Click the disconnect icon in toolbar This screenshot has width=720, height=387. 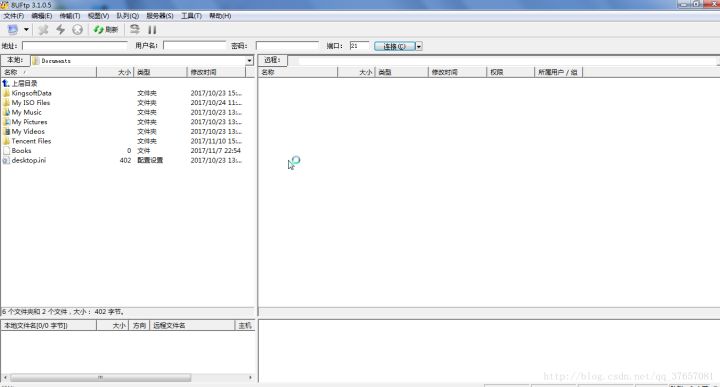43,30
